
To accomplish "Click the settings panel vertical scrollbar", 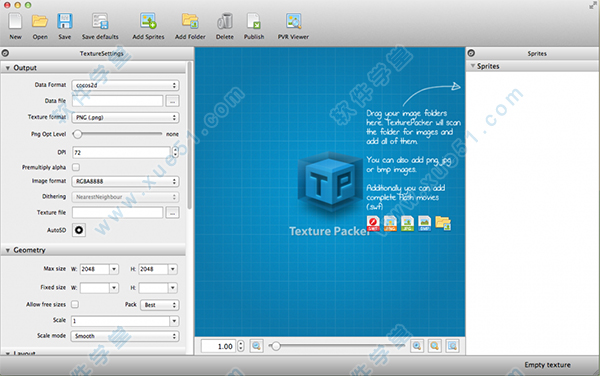I will coord(189,135).
